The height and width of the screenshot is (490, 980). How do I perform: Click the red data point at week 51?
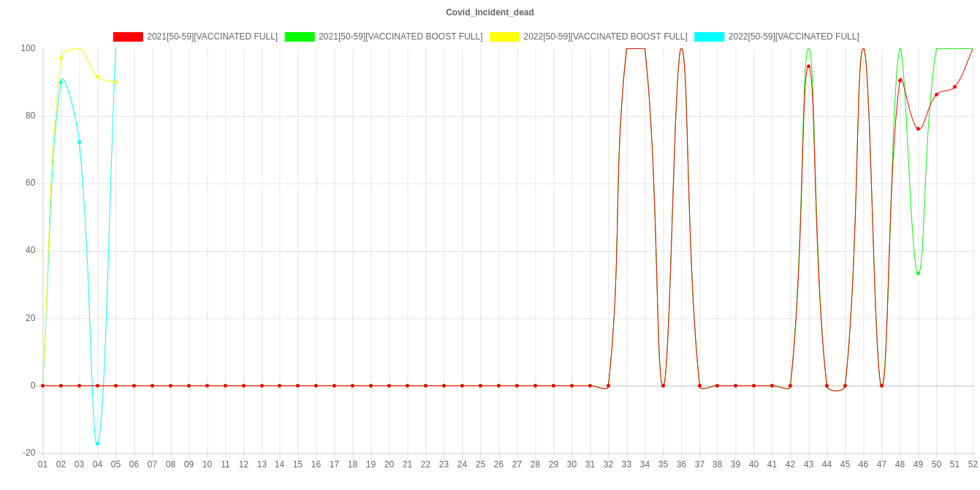[x=954, y=87]
